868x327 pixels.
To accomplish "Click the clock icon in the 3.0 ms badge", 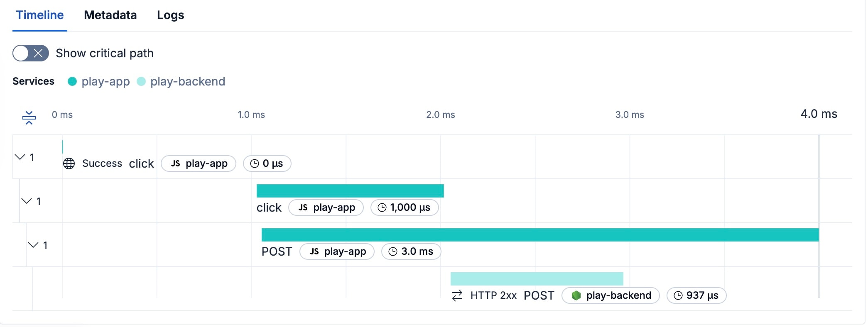I will tap(392, 251).
